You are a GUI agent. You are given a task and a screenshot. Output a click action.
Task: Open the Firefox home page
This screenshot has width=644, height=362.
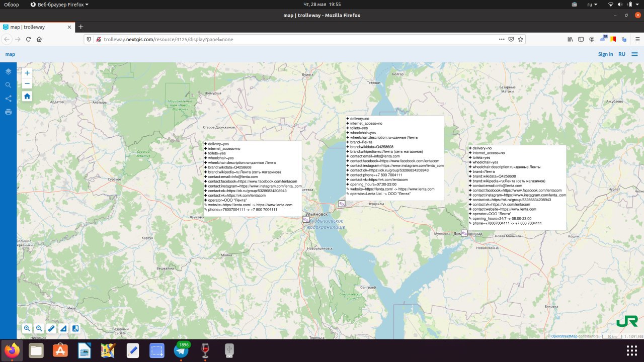point(39,39)
